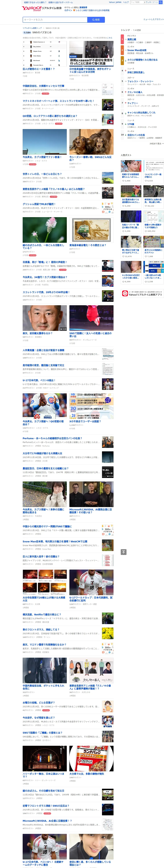Open article 大分市で170棟超が焼ける大規模火災

[x=42, y=454]
